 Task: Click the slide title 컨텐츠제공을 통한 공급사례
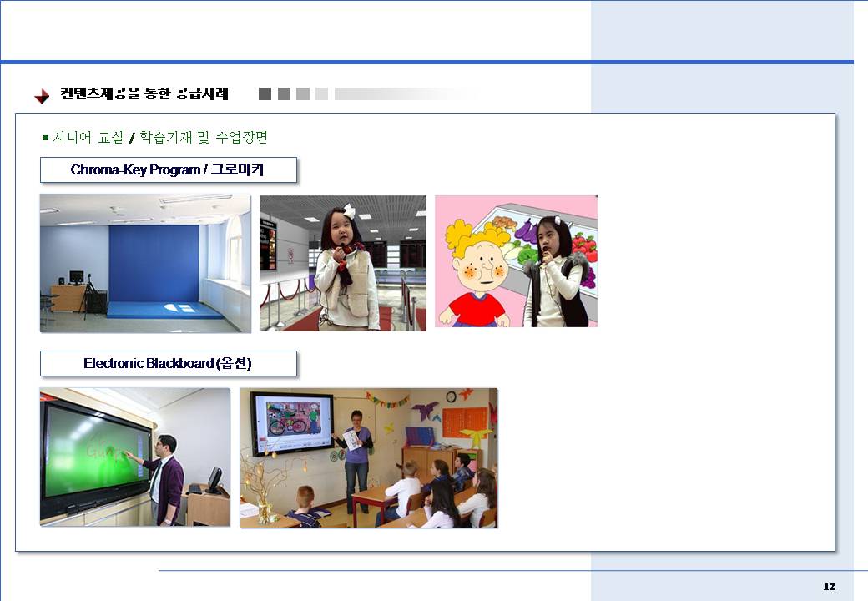[x=144, y=94]
